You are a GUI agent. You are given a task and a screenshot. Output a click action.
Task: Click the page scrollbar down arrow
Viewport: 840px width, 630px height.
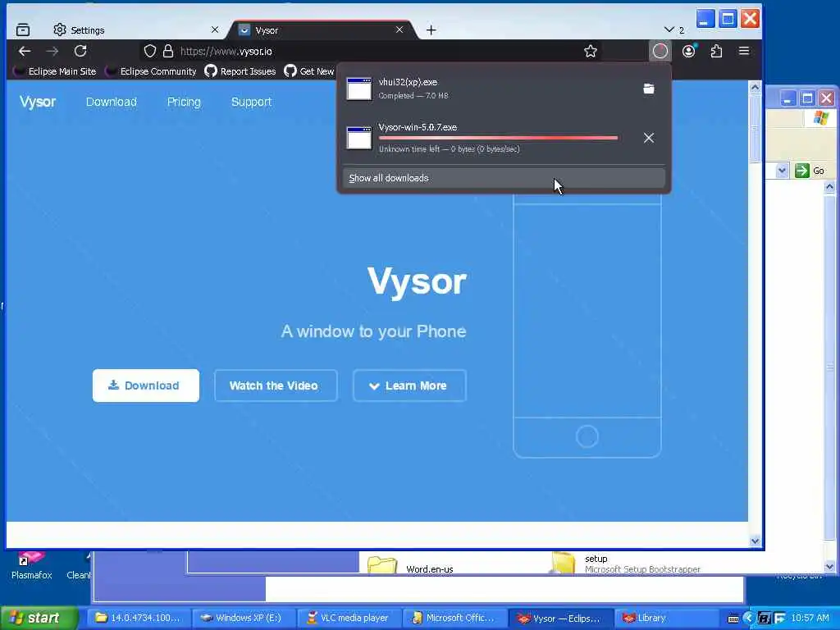point(755,541)
